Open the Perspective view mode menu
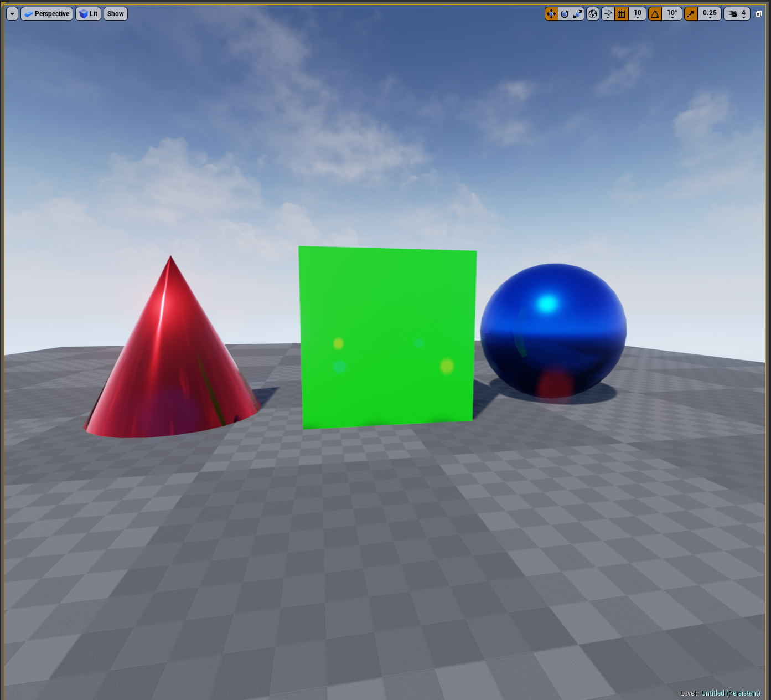This screenshot has height=700, width=771. [47, 14]
